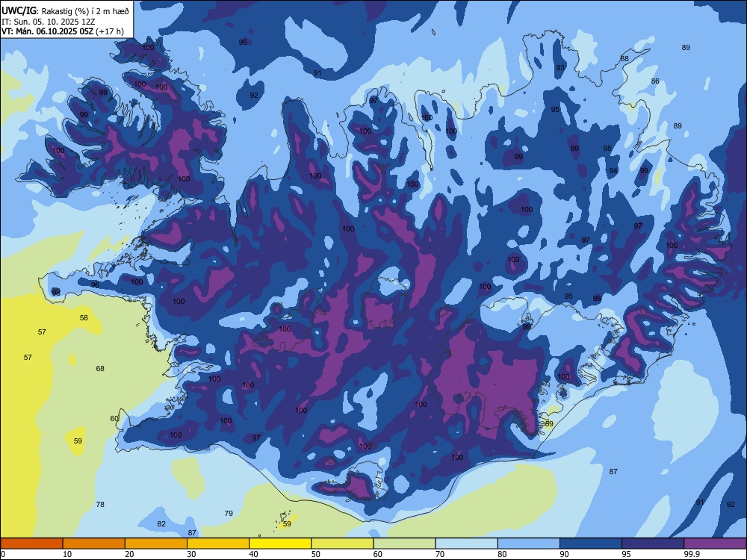
Task: Click the bright yellow 40–50 legend swatch
Action: [280, 544]
